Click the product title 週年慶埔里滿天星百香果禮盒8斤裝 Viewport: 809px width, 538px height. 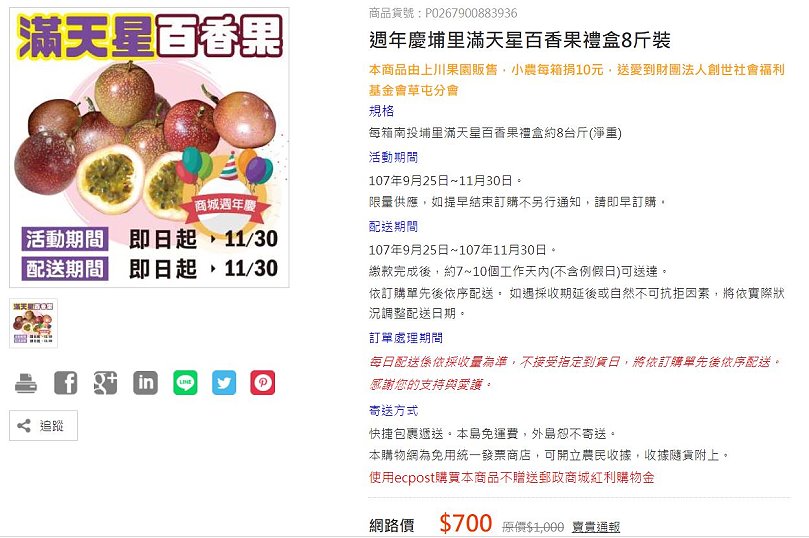[x=520, y=40]
